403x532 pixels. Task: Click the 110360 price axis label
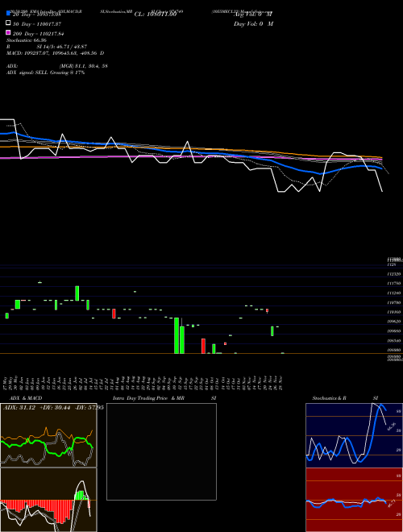click(x=395, y=312)
